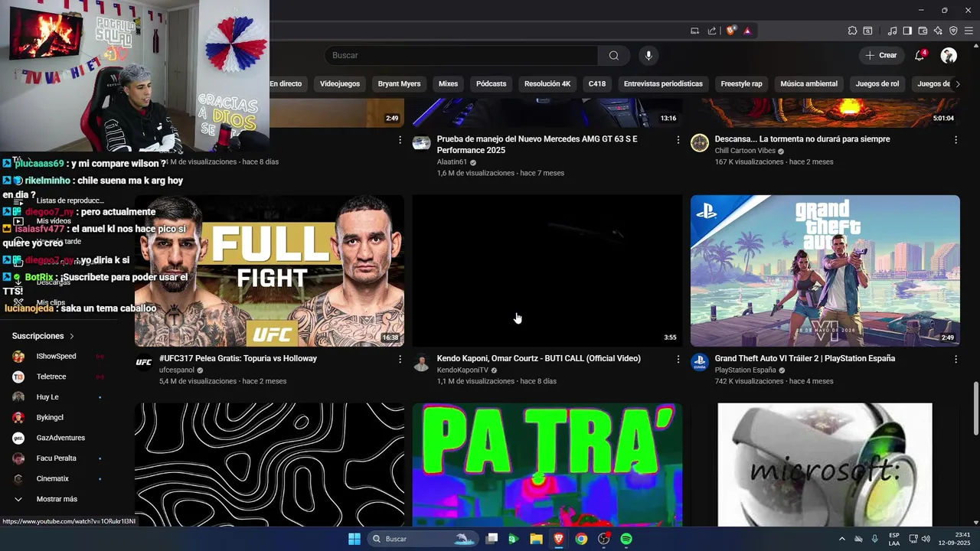Open options for Grand Theft Auto VI trailer

955,359
